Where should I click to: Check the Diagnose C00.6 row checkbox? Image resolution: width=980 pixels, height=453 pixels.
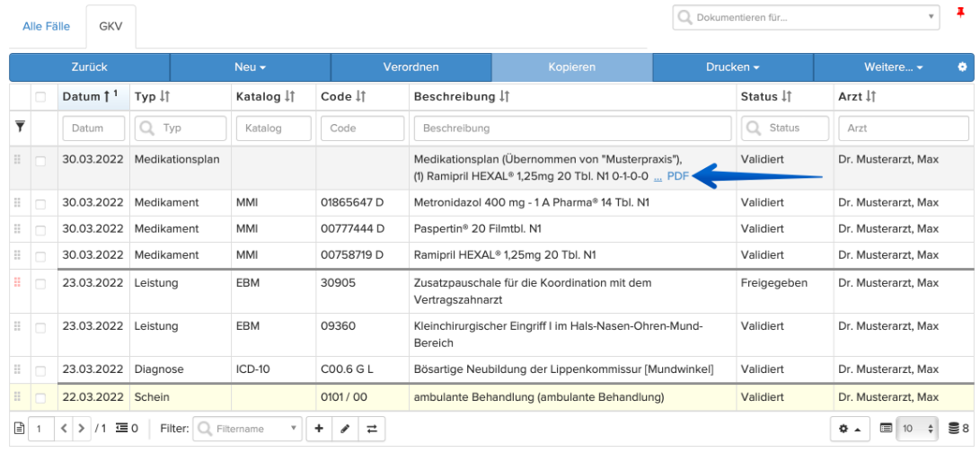pyautogui.click(x=40, y=370)
